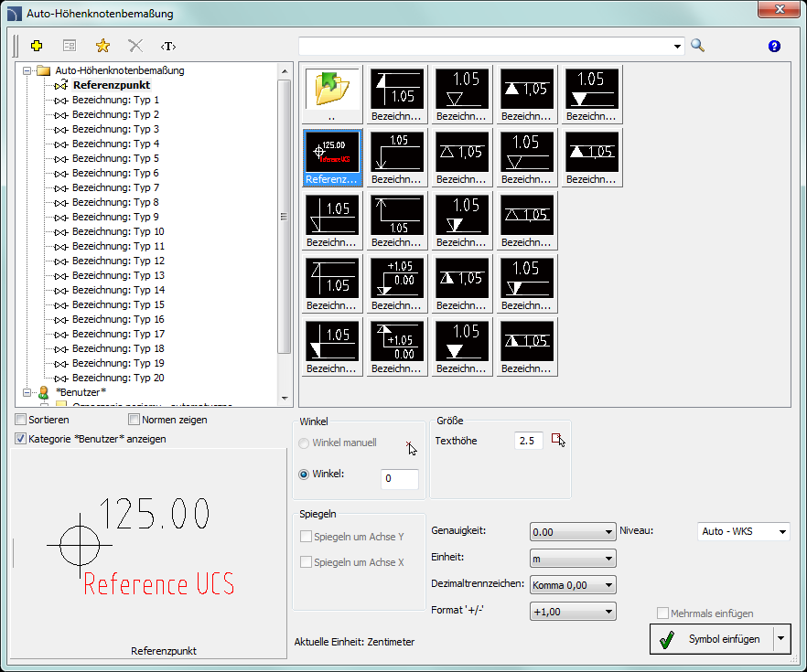Select Bezeichnung: Typ 5 in tree
Screen dimensions: 807x672
(x=115, y=158)
